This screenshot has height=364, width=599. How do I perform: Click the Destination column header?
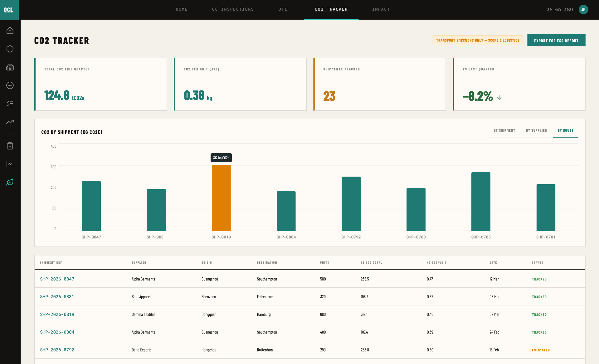click(x=267, y=263)
